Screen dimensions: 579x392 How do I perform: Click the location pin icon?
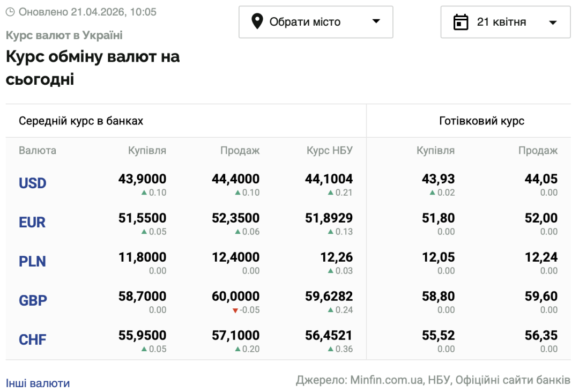[257, 22]
